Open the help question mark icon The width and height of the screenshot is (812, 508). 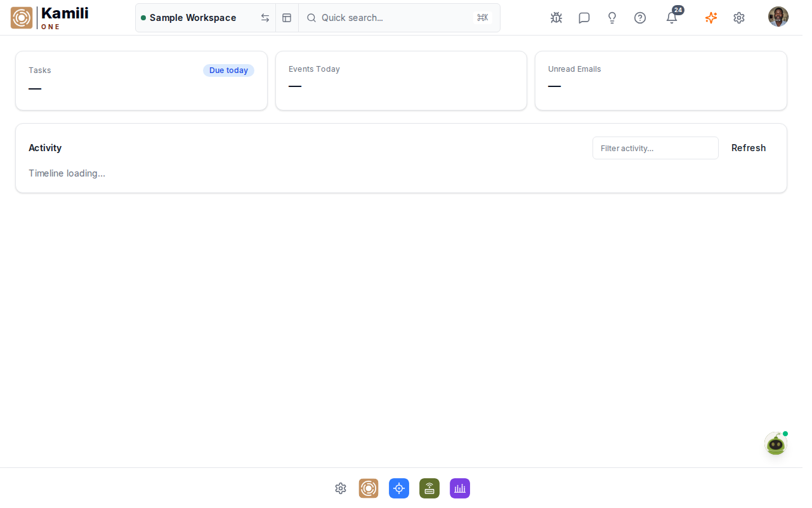pyautogui.click(x=640, y=18)
